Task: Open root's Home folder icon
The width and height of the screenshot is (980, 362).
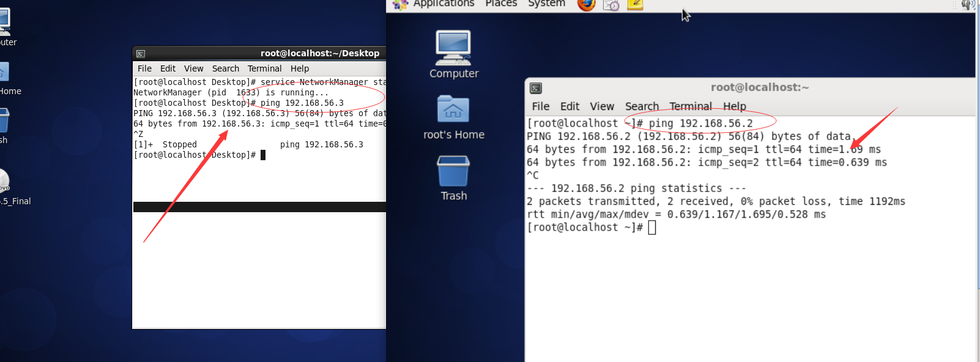Action: click(453, 117)
